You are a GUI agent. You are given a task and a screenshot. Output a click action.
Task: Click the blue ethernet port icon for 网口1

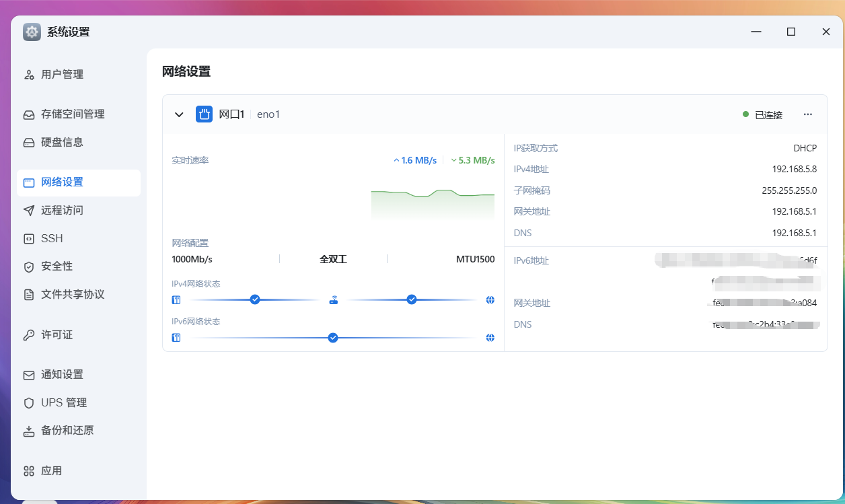[x=204, y=114]
